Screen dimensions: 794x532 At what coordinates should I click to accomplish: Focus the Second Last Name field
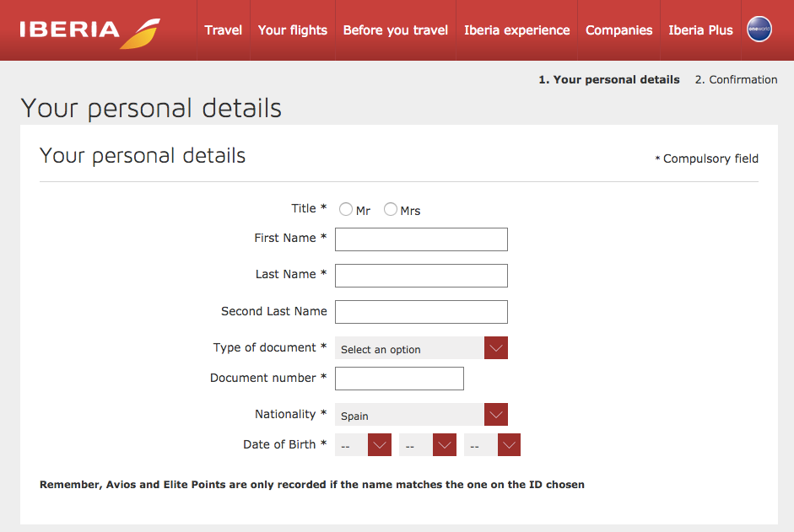coord(421,312)
